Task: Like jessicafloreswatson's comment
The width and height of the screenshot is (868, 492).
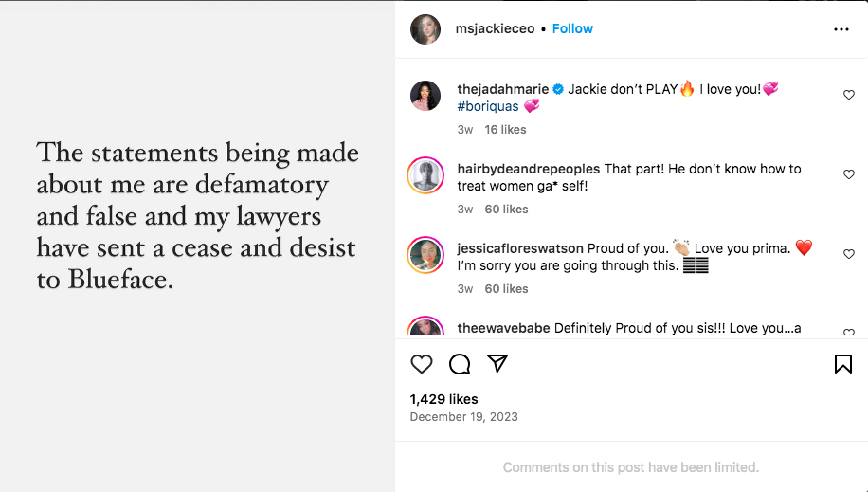Action: pos(849,254)
